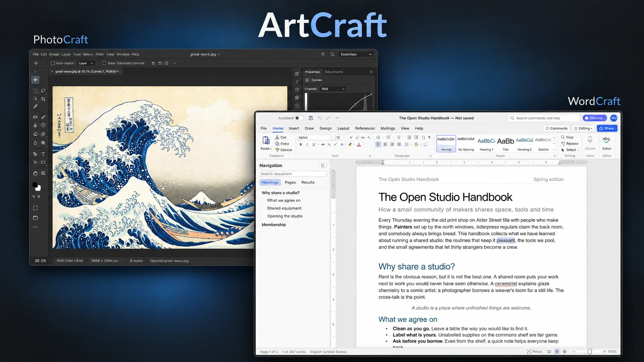This screenshot has width=644, height=362.
Task: Apply Bold formatting in WordCraft ribbon
Action: pos(301,145)
